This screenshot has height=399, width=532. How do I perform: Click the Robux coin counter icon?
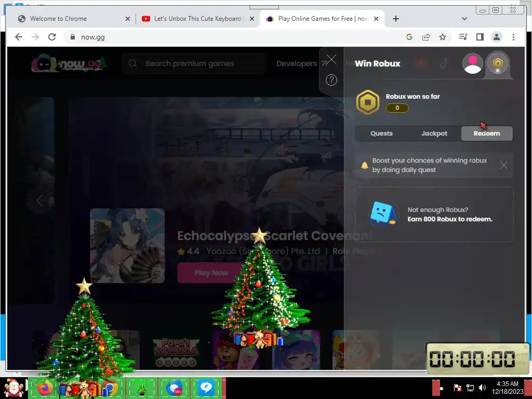498,63
